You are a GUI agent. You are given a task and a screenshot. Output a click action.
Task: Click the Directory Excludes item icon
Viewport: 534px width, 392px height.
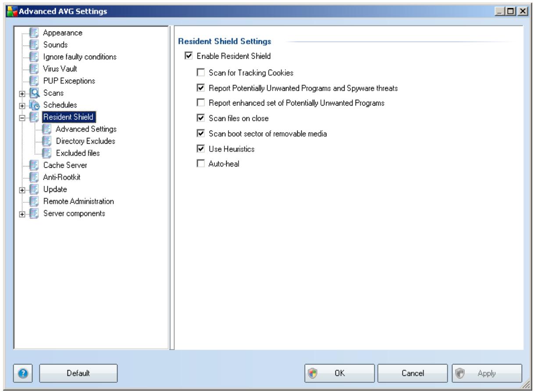point(47,141)
